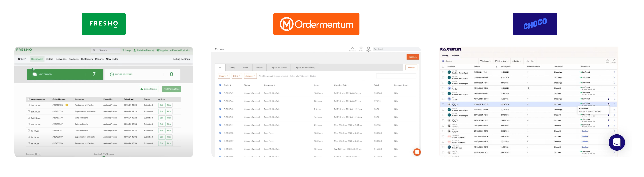Tick checkbox for Fresho order #25453785
Screen dimensions: 644x177
[x=29, y=105]
